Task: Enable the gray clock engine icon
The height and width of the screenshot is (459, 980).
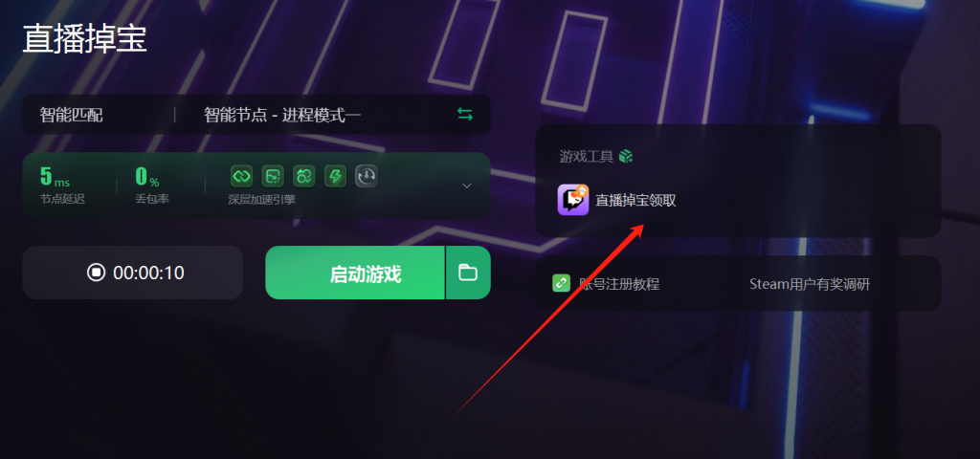Action: [x=367, y=177]
